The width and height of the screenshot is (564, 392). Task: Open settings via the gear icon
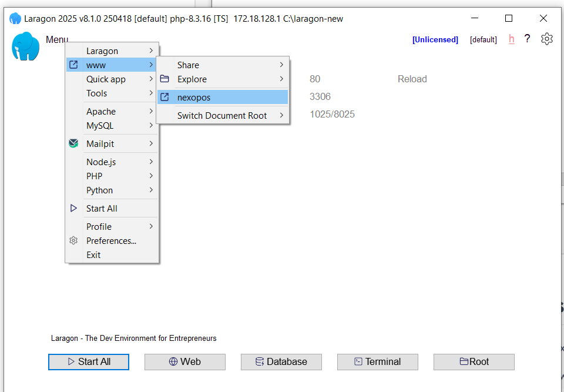click(x=547, y=39)
